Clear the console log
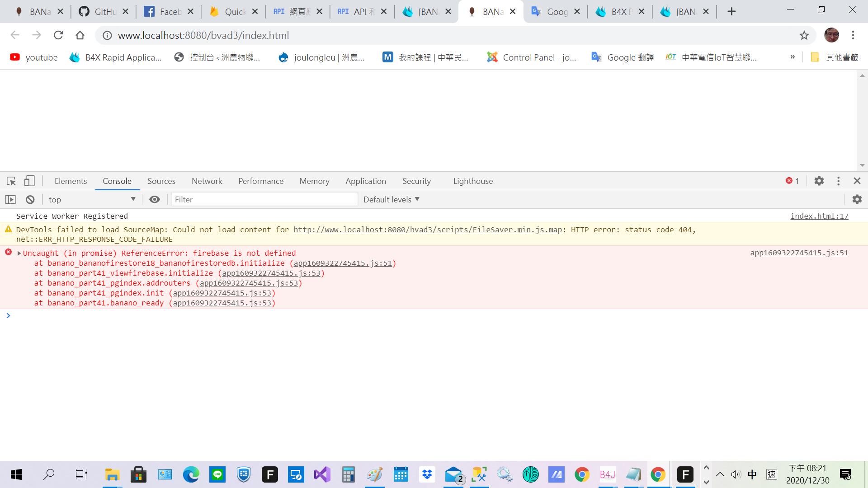 tap(30, 199)
